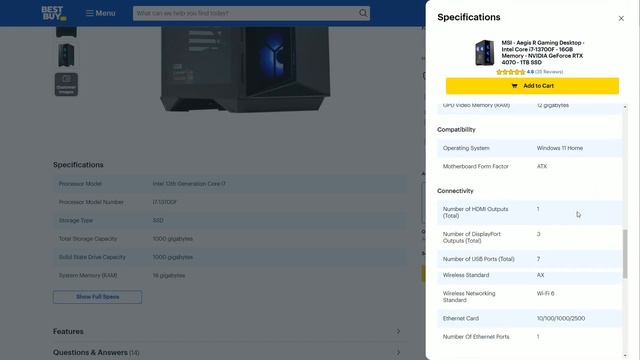Screen dimensions: 640x360
Task: Click the 'i7-13700F' processor model number
Action: tap(164, 202)
